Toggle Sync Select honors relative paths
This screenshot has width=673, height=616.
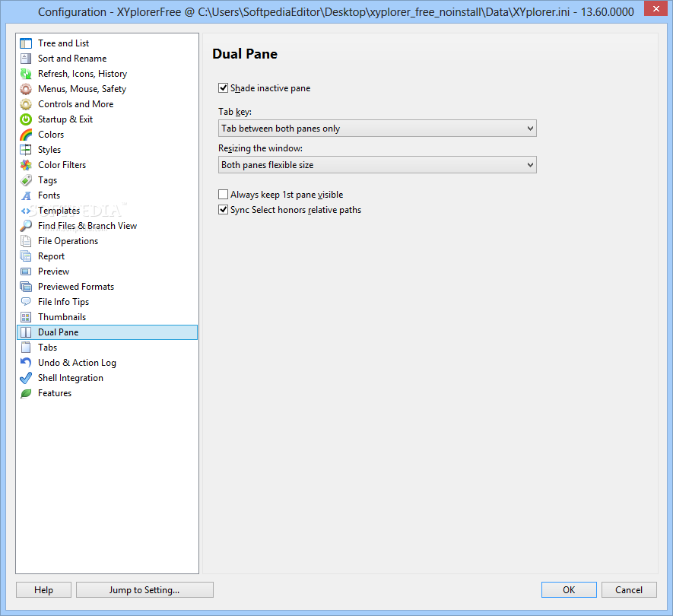tap(223, 209)
